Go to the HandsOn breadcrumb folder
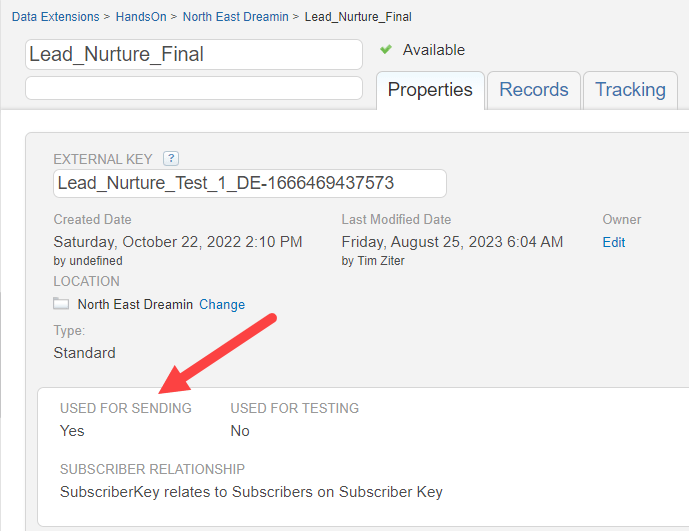Image resolution: width=689 pixels, height=531 pixels. pyautogui.click(x=141, y=17)
